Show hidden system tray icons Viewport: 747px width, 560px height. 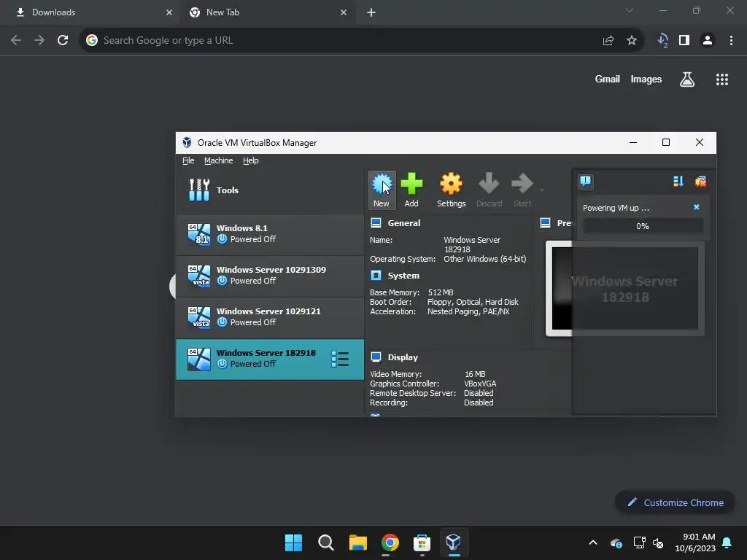point(593,542)
